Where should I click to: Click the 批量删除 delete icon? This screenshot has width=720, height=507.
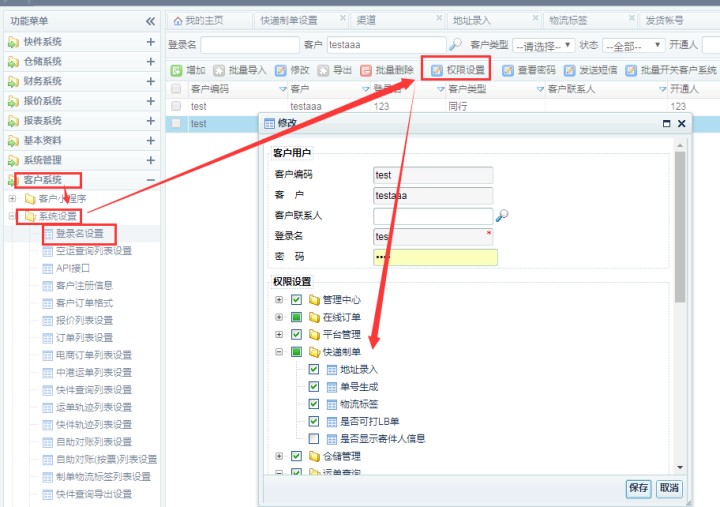click(366, 70)
